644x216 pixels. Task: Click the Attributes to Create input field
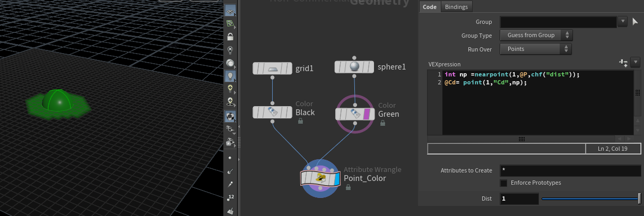point(570,170)
